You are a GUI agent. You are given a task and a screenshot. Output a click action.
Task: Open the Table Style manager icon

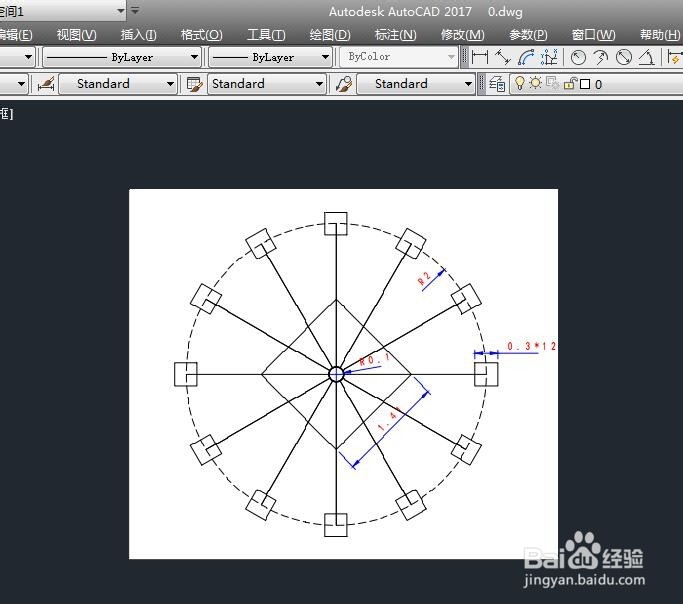pos(194,84)
